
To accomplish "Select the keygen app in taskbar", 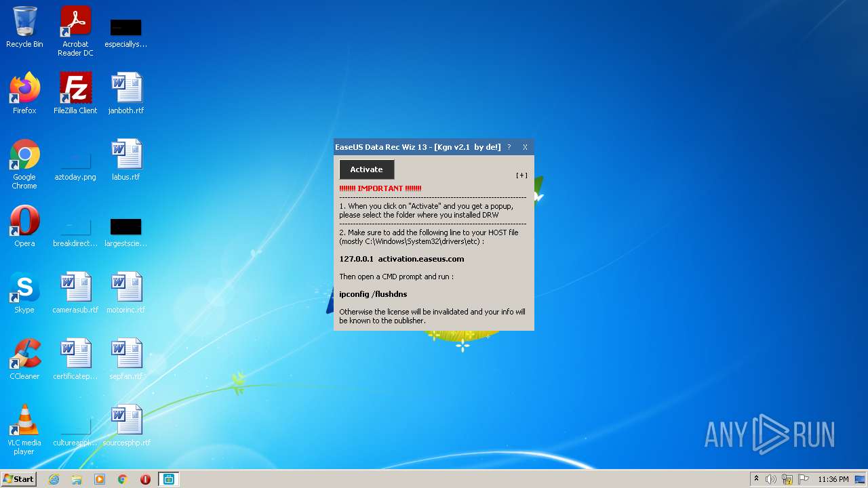I will [x=169, y=479].
